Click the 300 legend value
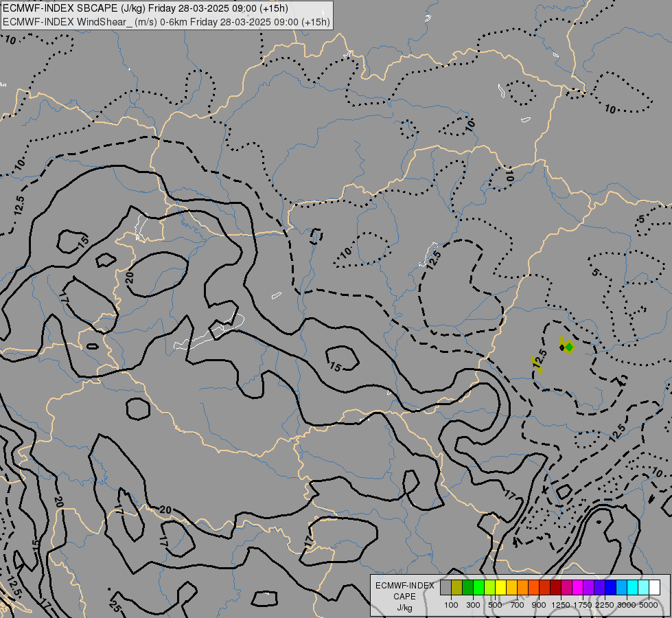This screenshot has height=618, width=672. coord(473,605)
